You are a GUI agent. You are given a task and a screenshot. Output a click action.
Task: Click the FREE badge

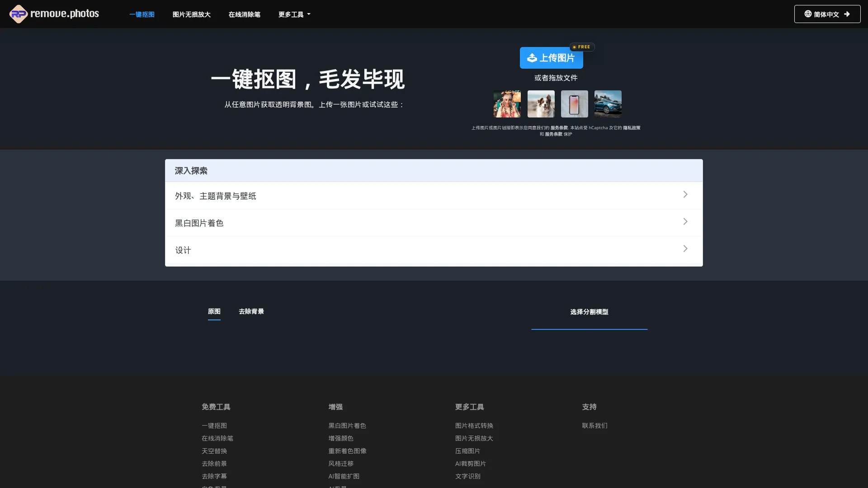click(582, 47)
